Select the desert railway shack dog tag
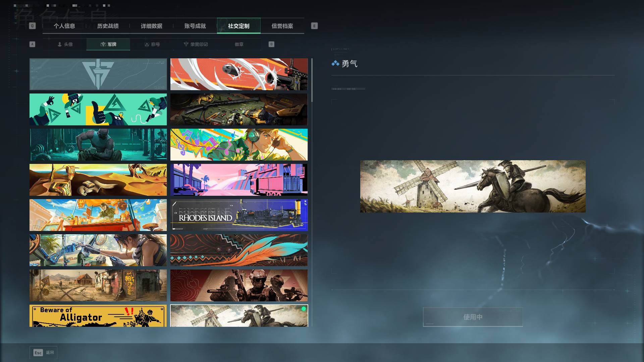 click(98, 286)
